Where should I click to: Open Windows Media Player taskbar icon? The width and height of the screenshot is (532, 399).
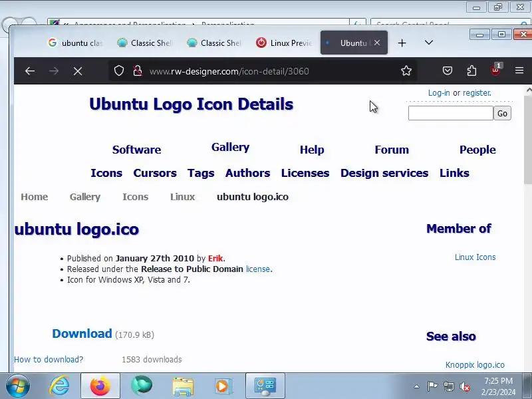click(223, 386)
